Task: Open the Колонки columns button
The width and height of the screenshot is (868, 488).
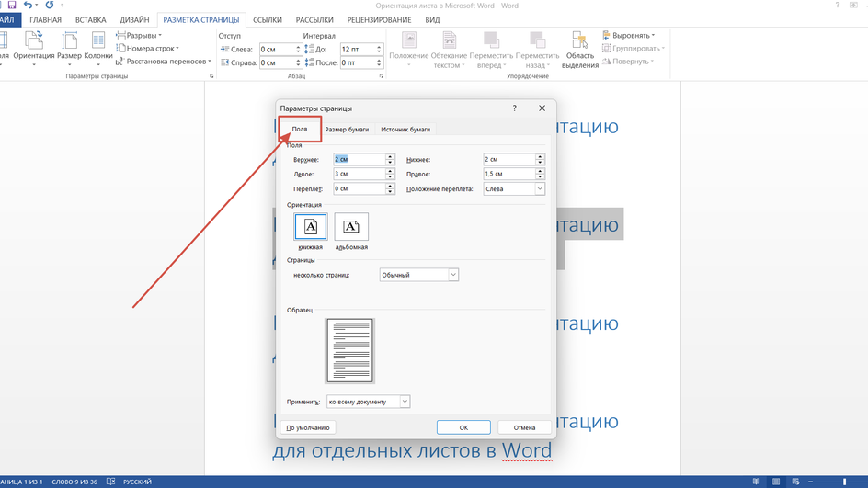Action: click(x=98, y=48)
